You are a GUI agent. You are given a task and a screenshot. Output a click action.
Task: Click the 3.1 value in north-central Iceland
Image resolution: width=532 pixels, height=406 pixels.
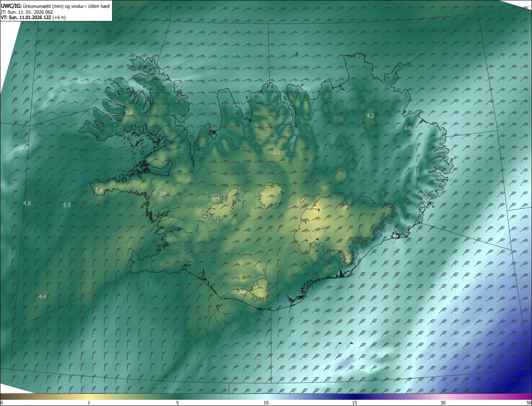click(x=276, y=152)
